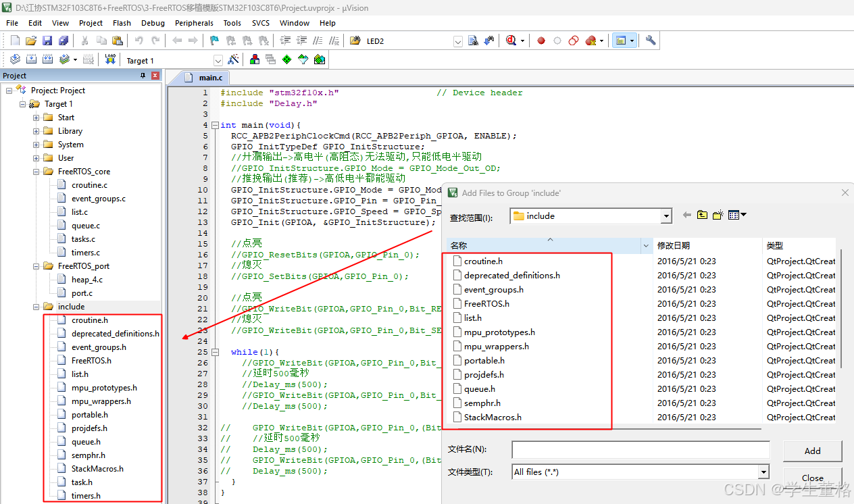Image resolution: width=854 pixels, height=504 pixels.
Task: Open the Project menu
Action: tap(91, 23)
